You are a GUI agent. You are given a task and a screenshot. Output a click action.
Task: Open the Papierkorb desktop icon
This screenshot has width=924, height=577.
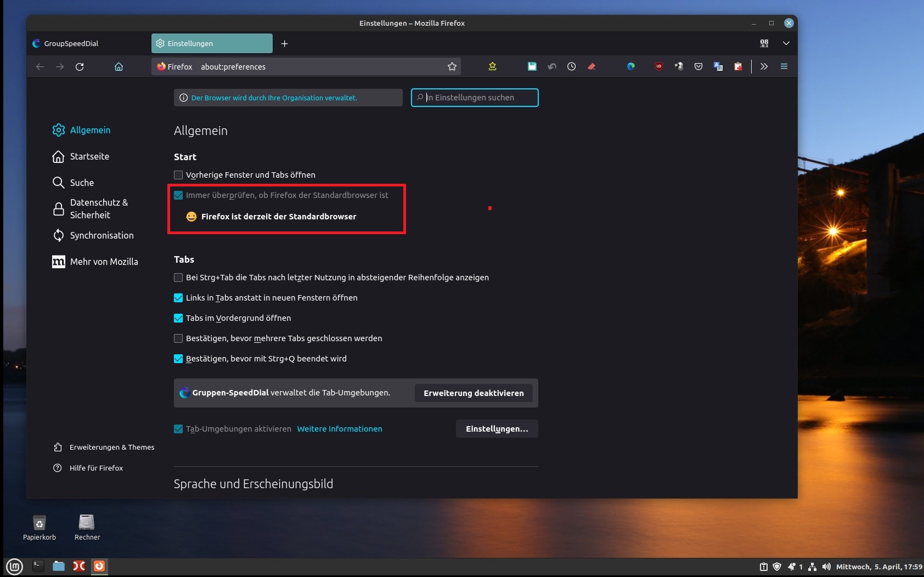pyautogui.click(x=40, y=528)
